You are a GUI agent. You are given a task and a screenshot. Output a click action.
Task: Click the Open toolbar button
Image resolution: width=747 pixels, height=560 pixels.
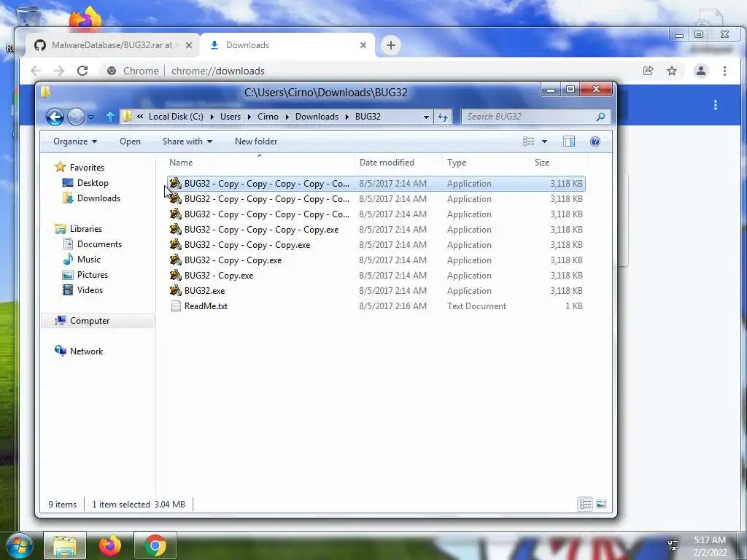tap(130, 141)
